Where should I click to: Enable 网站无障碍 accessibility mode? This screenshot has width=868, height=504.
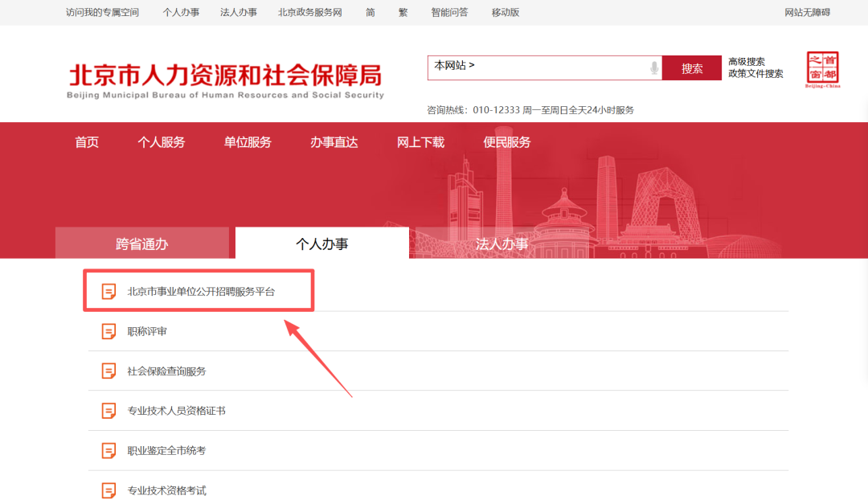[x=807, y=12]
